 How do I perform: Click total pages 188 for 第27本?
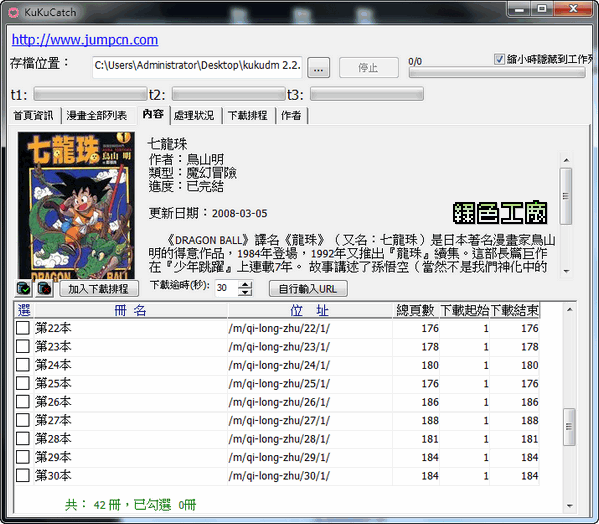pyautogui.click(x=430, y=420)
